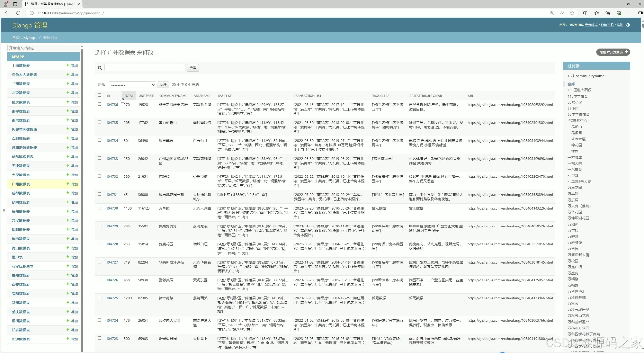644x353 pixels.
Task: Click the plus icon for 用户表
Action: [68, 257]
